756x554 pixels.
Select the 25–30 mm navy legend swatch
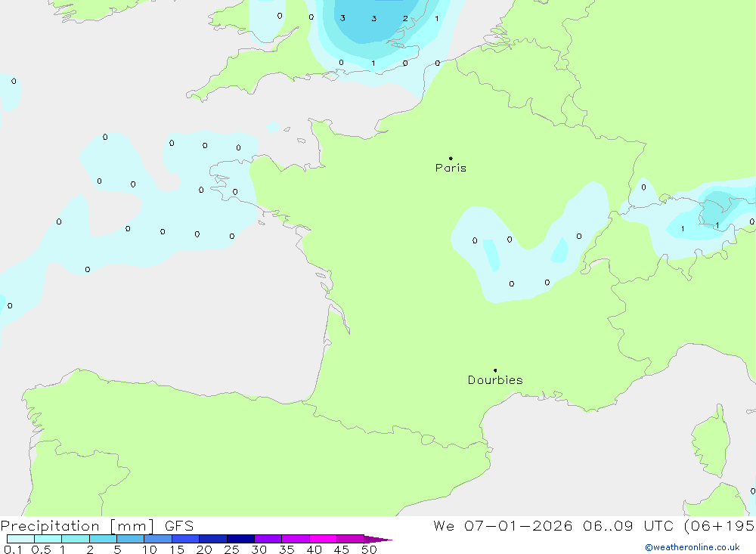tap(240, 539)
